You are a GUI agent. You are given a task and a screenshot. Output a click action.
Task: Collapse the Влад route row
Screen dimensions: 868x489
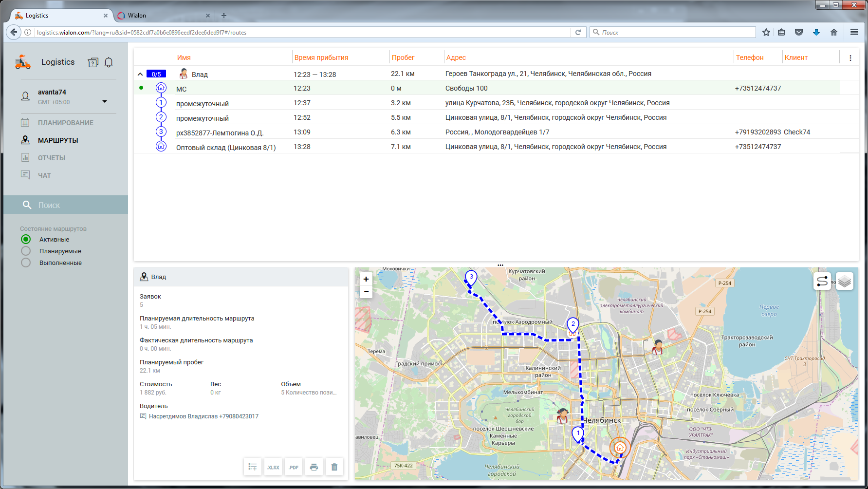[140, 74]
